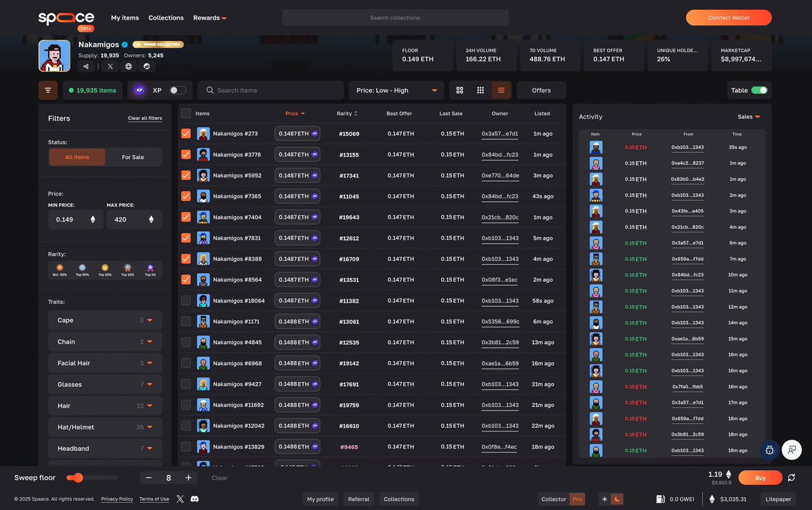
Task: Open the Rewards menu
Action: coord(209,18)
